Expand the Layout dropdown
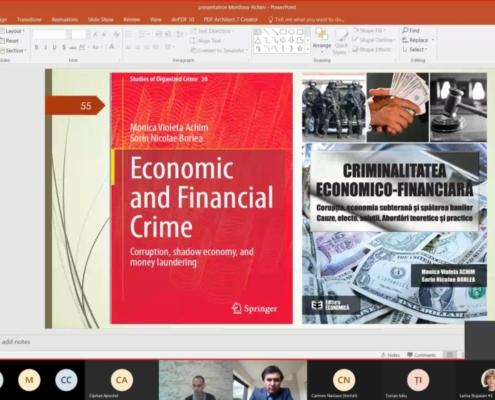This screenshot has height=400, width=495. pos(12,31)
